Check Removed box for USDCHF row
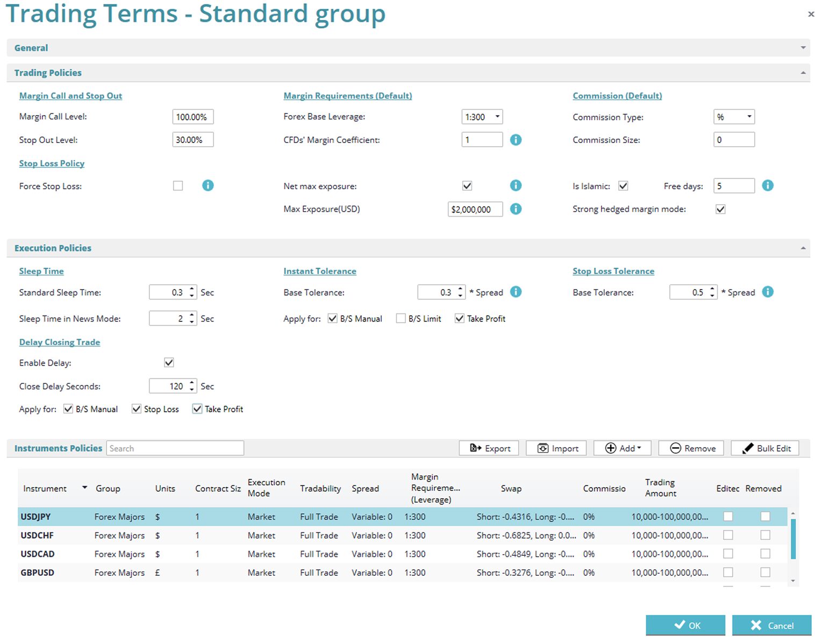 [765, 535]
